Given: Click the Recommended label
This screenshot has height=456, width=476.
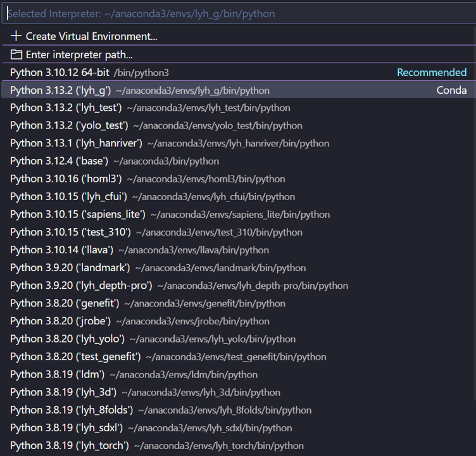Looking at the screenshot, I should pyautogui.click(x=432, y=72).
